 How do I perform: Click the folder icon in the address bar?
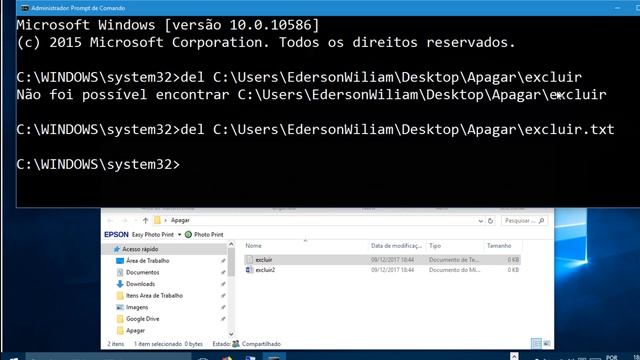click(157, 220)
